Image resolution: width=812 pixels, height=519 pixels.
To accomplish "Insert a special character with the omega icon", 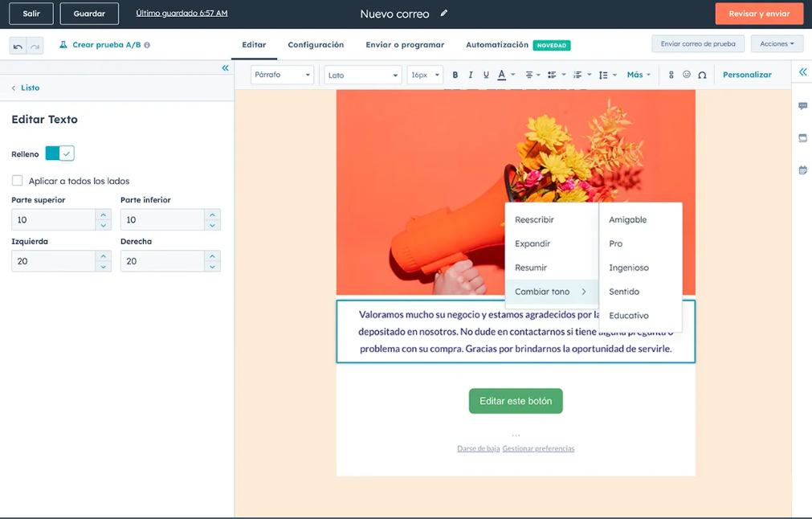I will 703,74.
